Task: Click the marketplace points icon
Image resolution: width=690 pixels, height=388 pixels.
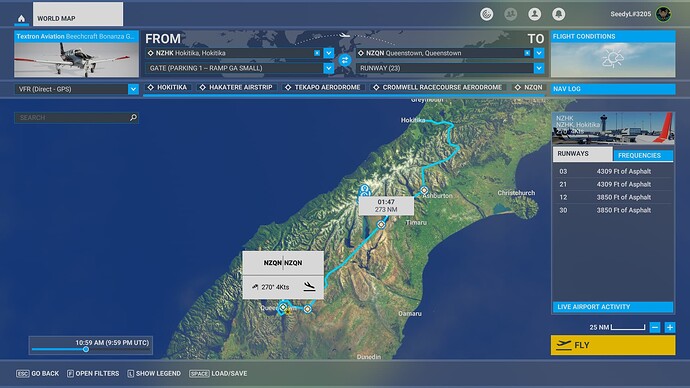Action: tap(486, 14)
